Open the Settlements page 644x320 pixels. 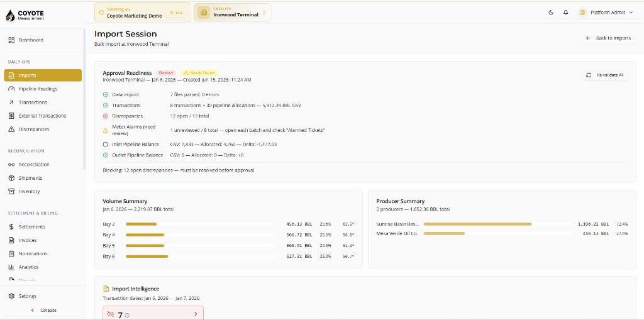[43, 227]
